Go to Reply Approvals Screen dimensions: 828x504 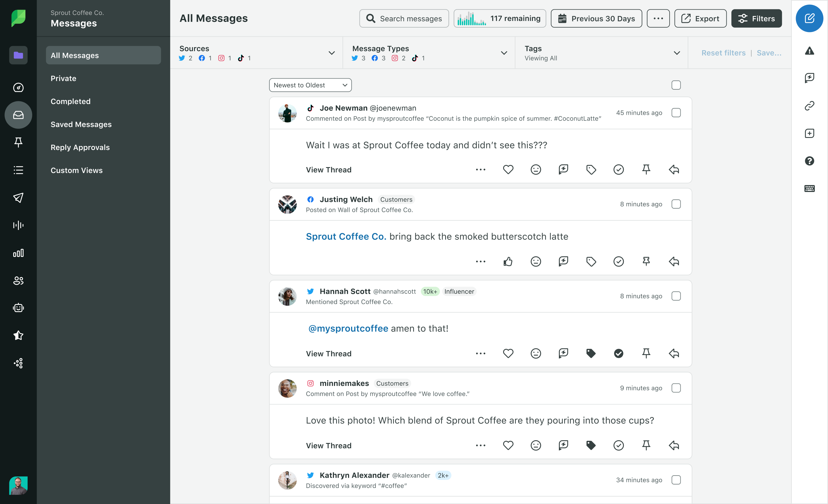pos(80,147)
